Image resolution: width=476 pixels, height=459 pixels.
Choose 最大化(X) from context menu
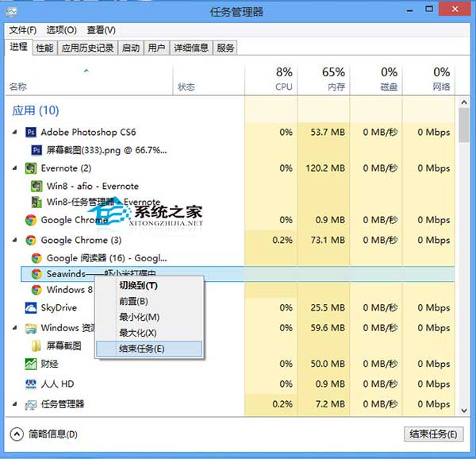coord(149,333)
